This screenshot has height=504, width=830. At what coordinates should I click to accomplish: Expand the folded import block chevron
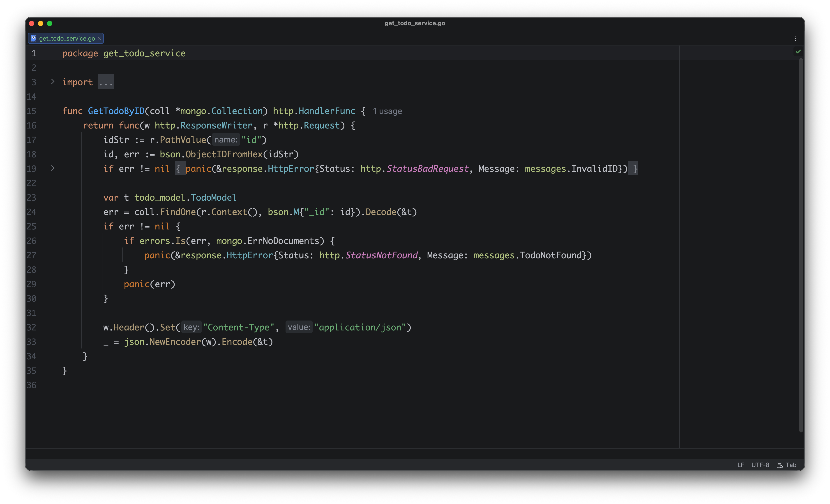53,81
